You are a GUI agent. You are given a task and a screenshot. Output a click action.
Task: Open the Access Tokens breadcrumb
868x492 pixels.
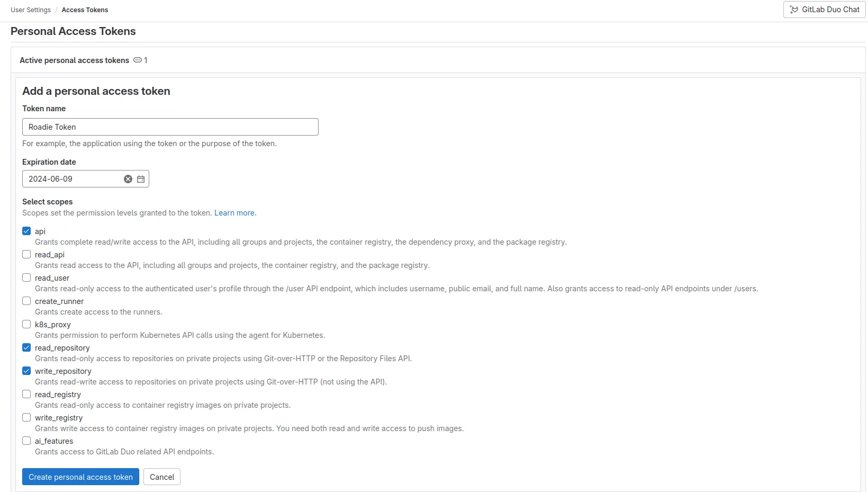tap(85, 10)
